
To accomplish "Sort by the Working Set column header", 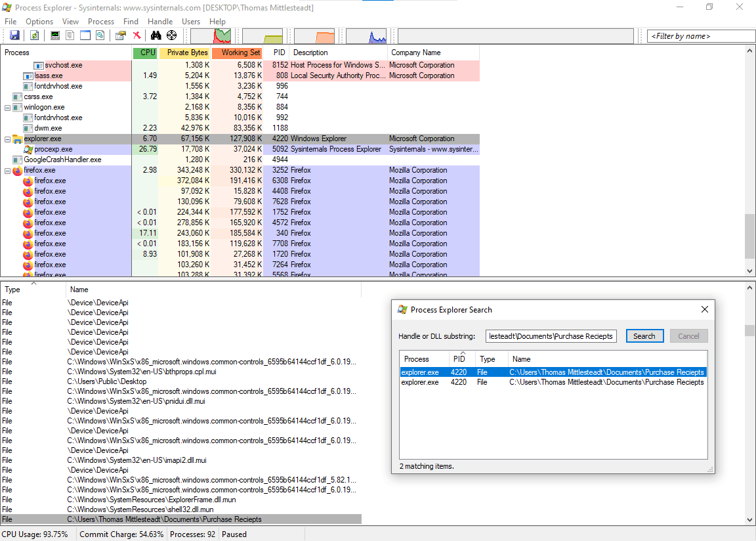I will 237,53.
